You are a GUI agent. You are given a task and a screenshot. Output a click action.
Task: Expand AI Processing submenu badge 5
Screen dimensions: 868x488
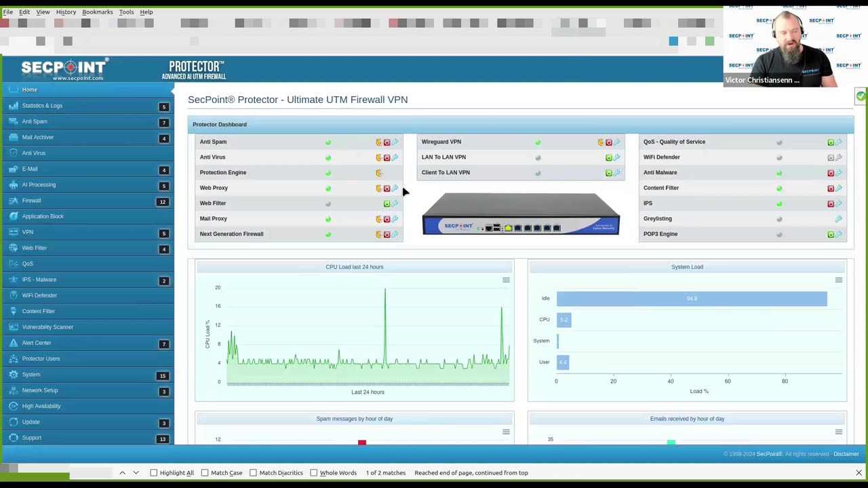163,186
